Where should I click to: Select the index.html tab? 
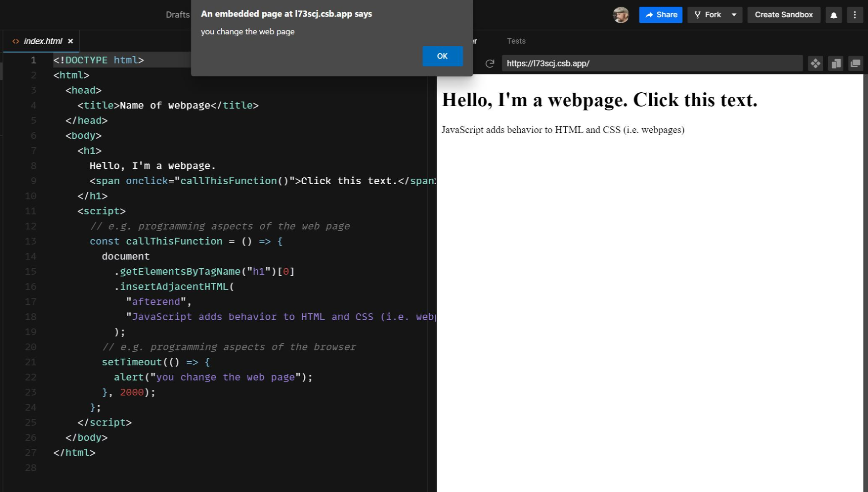(42, 41)
